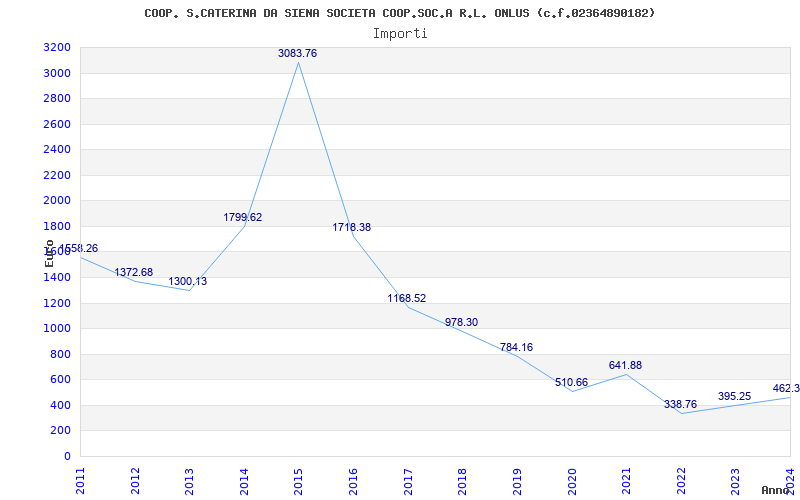
Task: Click the 2011 year axis label
Action: (80, 481)
